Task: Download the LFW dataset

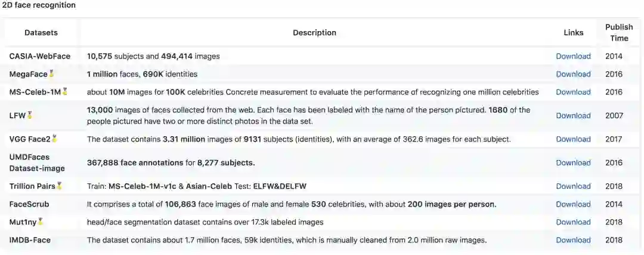Action: click(573, 115)
